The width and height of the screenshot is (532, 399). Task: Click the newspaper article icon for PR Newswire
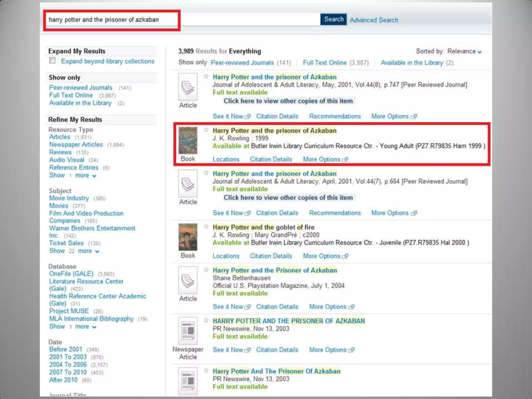(x=188, y=331)
